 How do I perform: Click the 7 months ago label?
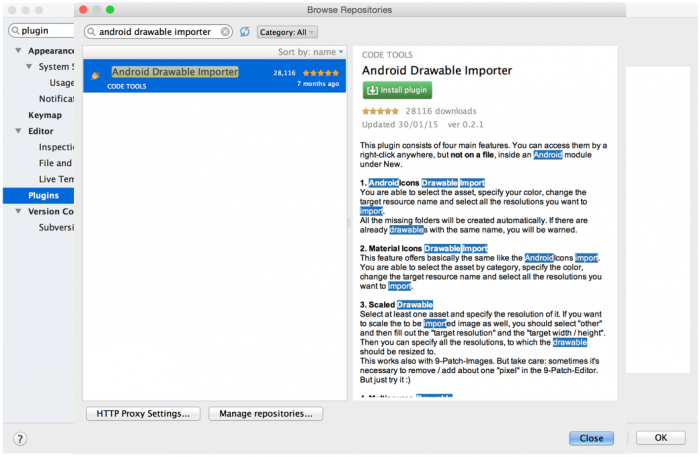click(318, 84)
